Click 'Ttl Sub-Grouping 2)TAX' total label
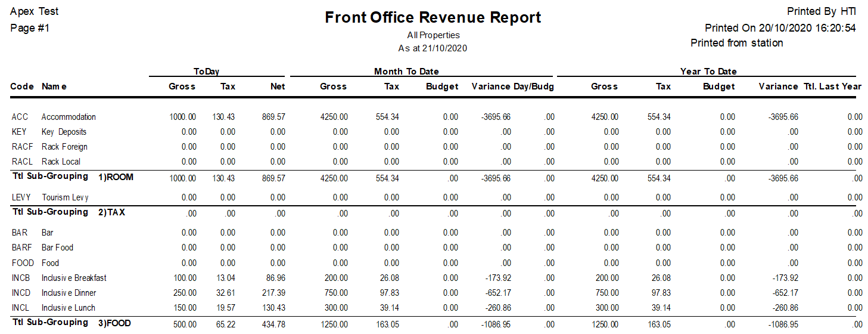 click(x=69, y=212)
